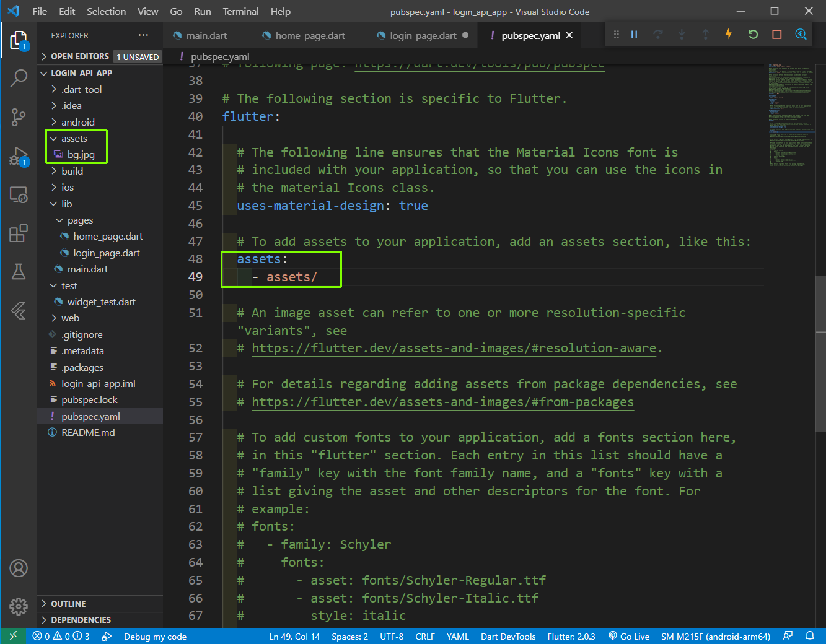This screenshot has height=644, width=826.
Task: Change encoding via UTF-8 indicator
Action: [x=392, y=637]
